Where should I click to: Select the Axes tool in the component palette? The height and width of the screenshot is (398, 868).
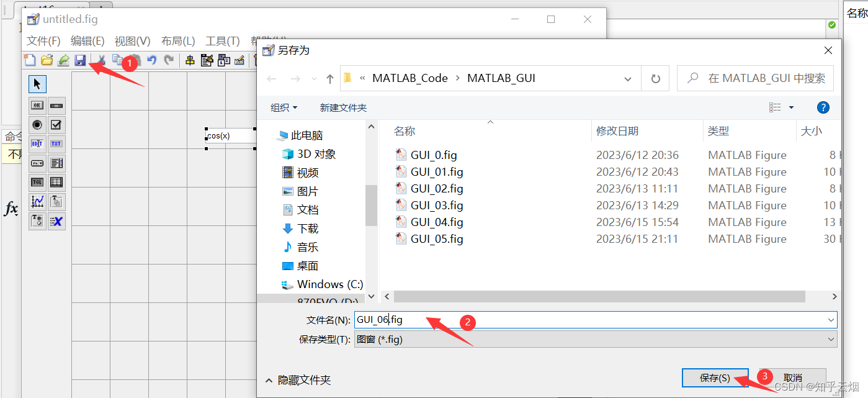pos(37,201)
